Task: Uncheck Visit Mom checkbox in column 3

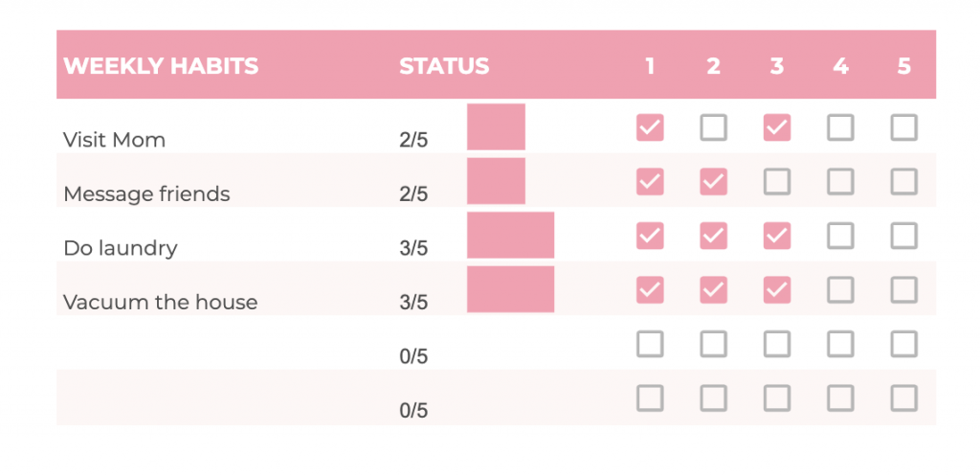Action: click(x=777, y=127)
